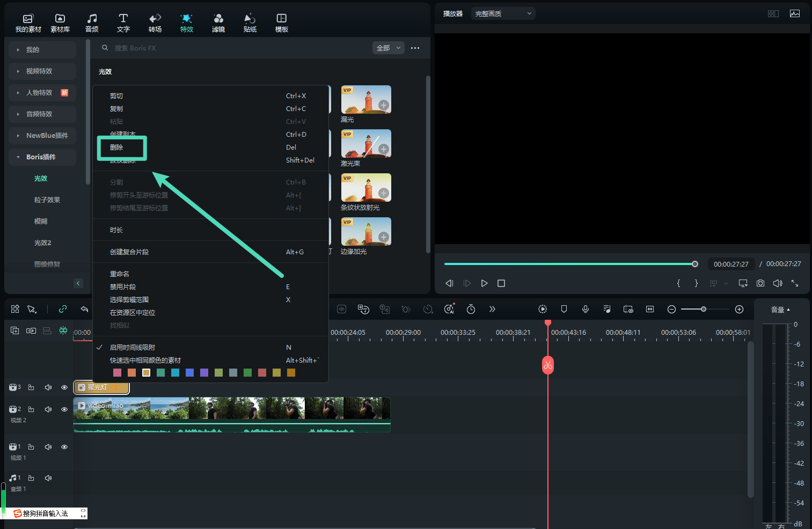The width and height of the screenshot is (812, 529).
Task: Click 重命名 to rename the clip
Action: click(x=120, y=274)
